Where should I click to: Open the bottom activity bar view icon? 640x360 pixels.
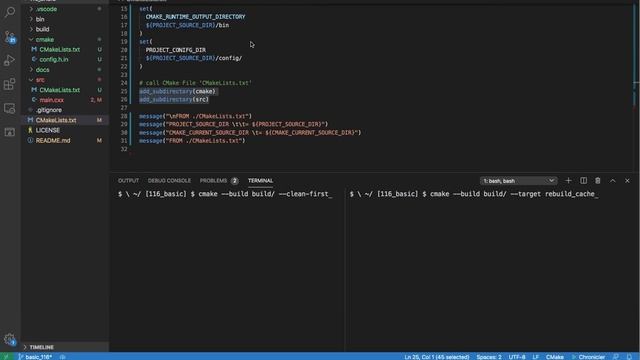[x=9, y=132]
